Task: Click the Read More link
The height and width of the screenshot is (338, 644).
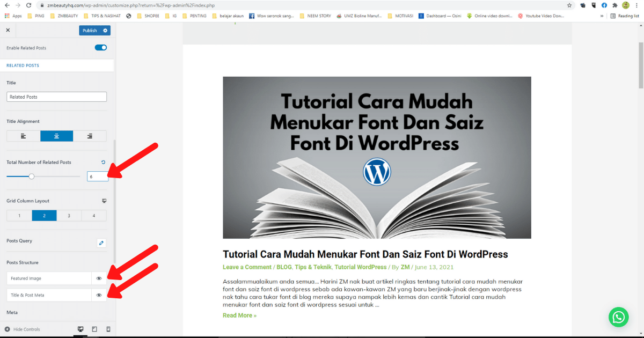Action: 239,315
